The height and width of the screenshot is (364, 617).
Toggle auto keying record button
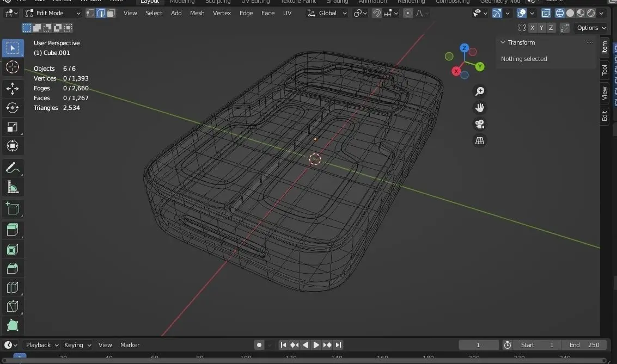pos(259,345)
